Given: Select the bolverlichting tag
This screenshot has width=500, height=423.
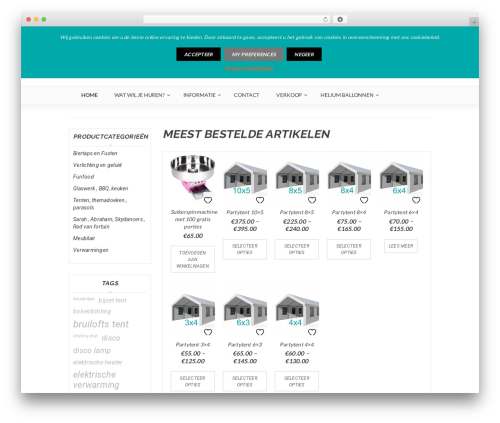Looking at the screenshot, I should 92,311.
